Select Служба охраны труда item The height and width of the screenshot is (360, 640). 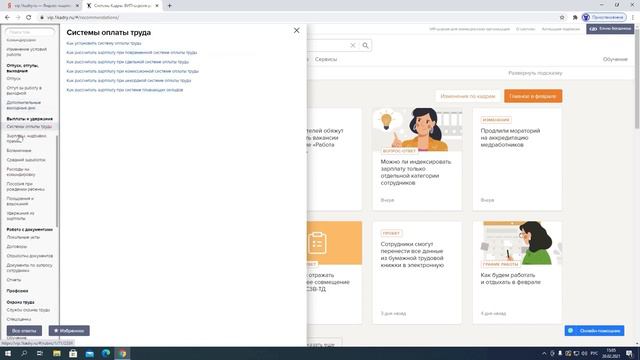tap(28, 310)
